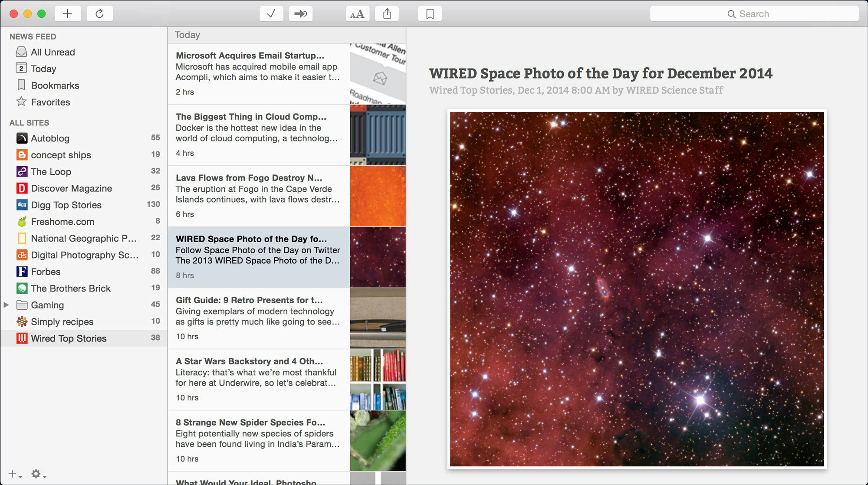Open the Favorites section
The width and height of the screenshot is (868, 485).
(x=50, y=102)
